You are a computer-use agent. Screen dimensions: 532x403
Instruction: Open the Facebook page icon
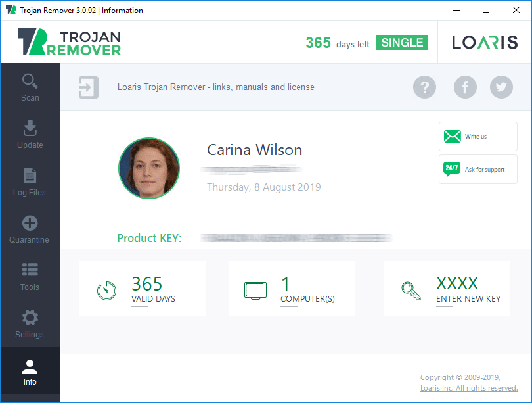pyautogui.click(x=465, y=87)
